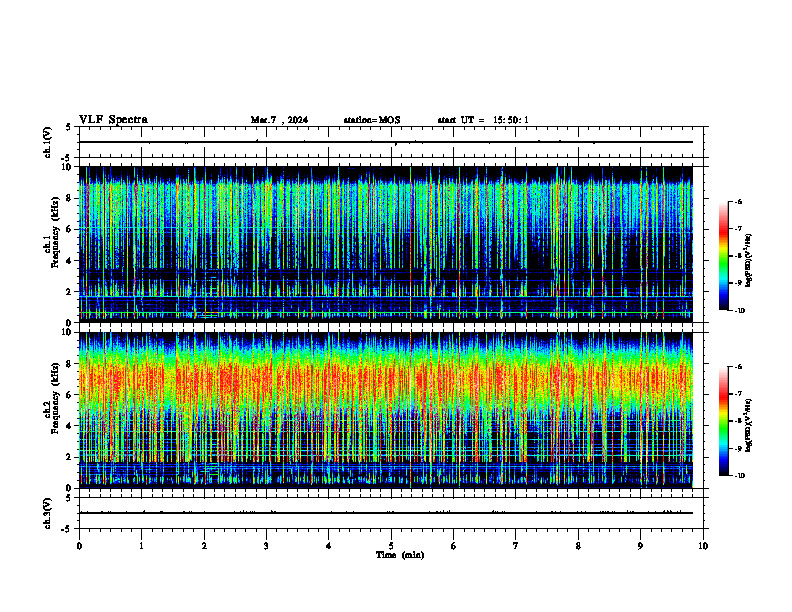
Task: Click the 'Time (min)' axis label
Action: [x=400, y=555]
